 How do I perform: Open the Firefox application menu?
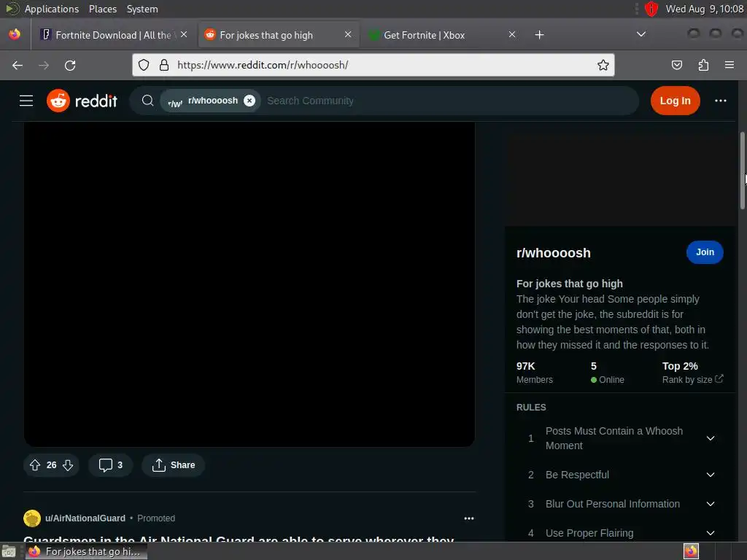tap(729, 65)
